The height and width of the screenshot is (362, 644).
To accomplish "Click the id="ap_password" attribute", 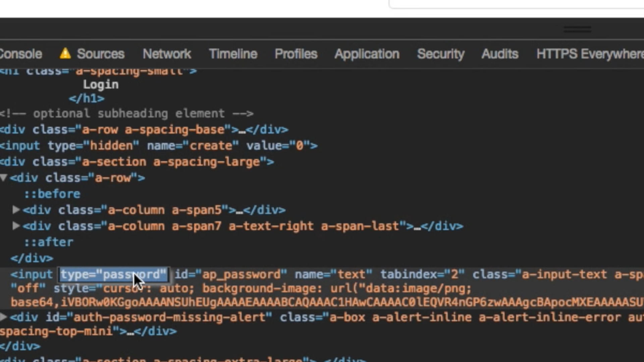I will point(231,275).
